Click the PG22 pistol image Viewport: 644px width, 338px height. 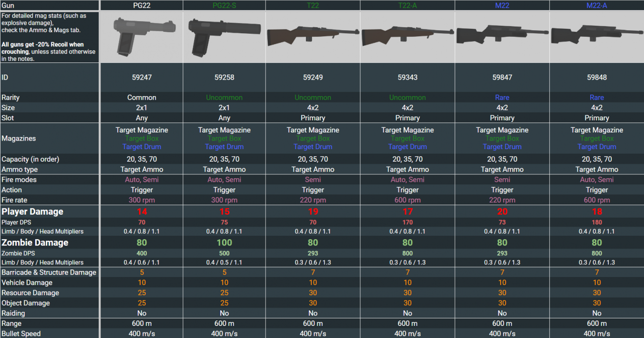(142, 37)
